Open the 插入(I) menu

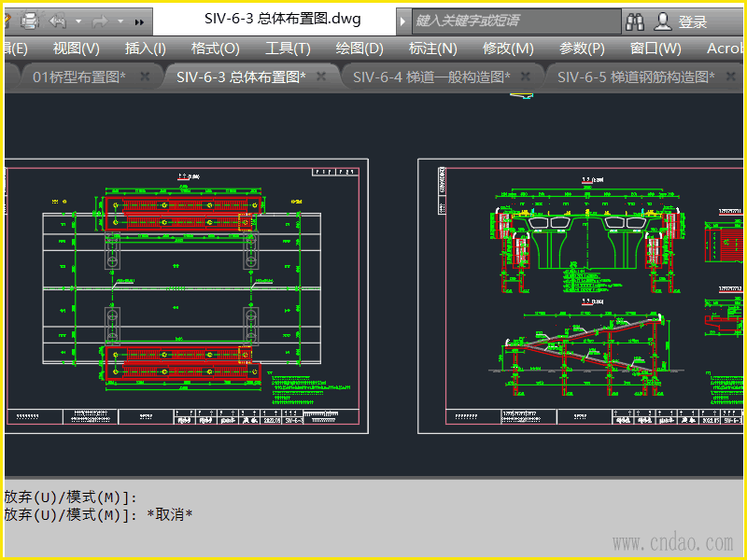(146, 49)
